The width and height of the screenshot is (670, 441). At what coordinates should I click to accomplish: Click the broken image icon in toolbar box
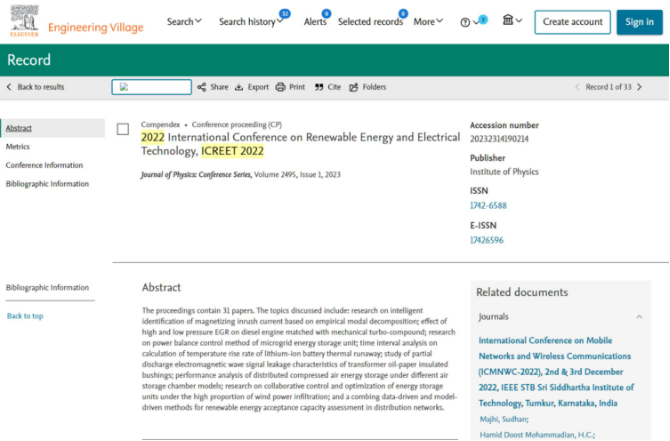click(124, 87)
